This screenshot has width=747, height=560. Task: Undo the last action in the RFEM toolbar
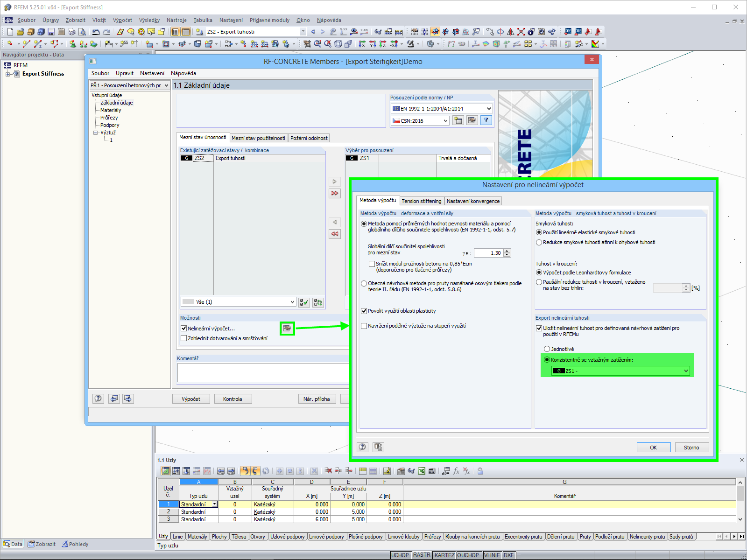point(96,32)
